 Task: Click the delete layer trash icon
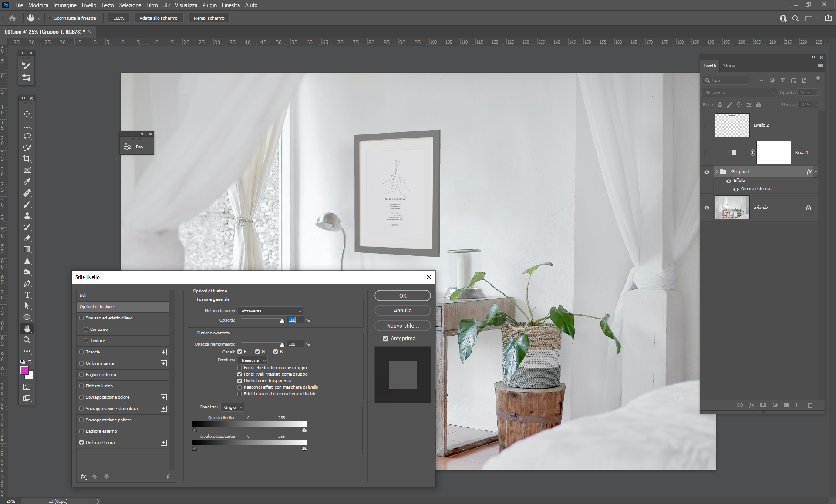click(810, 405)
